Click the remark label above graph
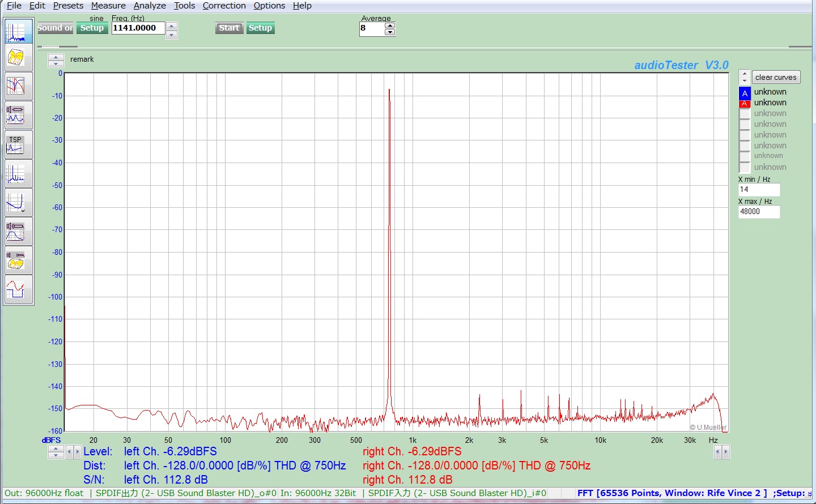816x504 pixels. click(x=82, y=59)
